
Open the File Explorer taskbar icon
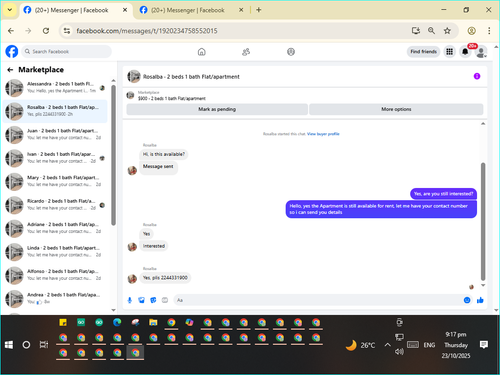coord(153,323)
